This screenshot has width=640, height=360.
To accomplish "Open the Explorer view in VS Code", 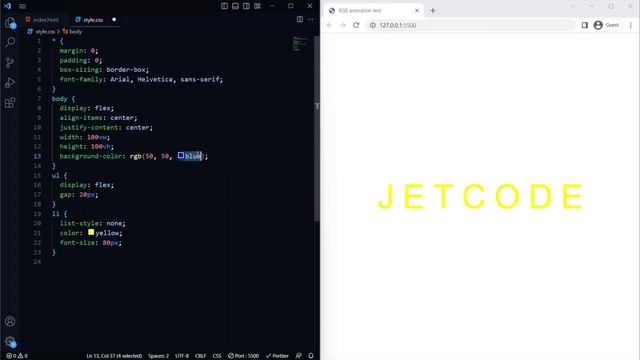I will click(10, 22).
